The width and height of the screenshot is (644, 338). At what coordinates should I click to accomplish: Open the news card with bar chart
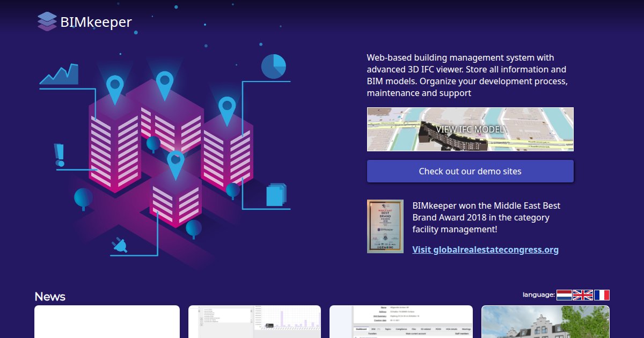(x=254, y=321)
